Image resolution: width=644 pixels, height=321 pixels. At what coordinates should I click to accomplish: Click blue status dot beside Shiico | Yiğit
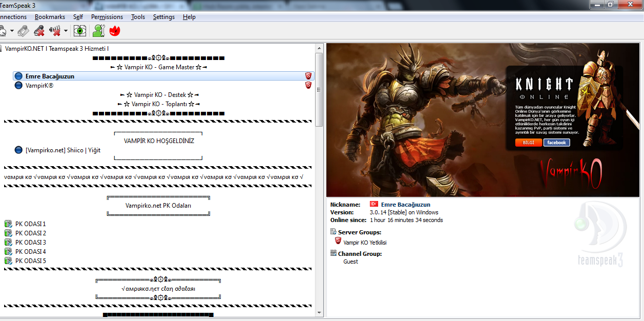19,150
